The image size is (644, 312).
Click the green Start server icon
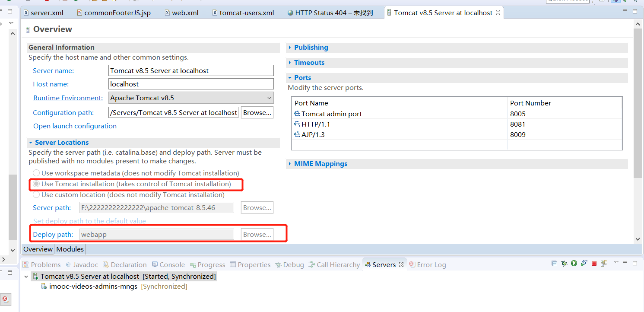574,263
